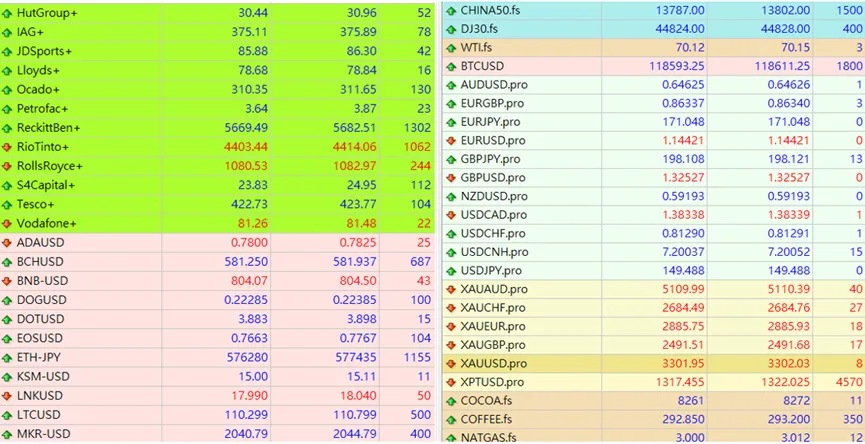Select the JDSports+ symbol name
Image resolution: width=865 pixels, height=444 pixels.
pyautogui.click(x=44, y=52)
